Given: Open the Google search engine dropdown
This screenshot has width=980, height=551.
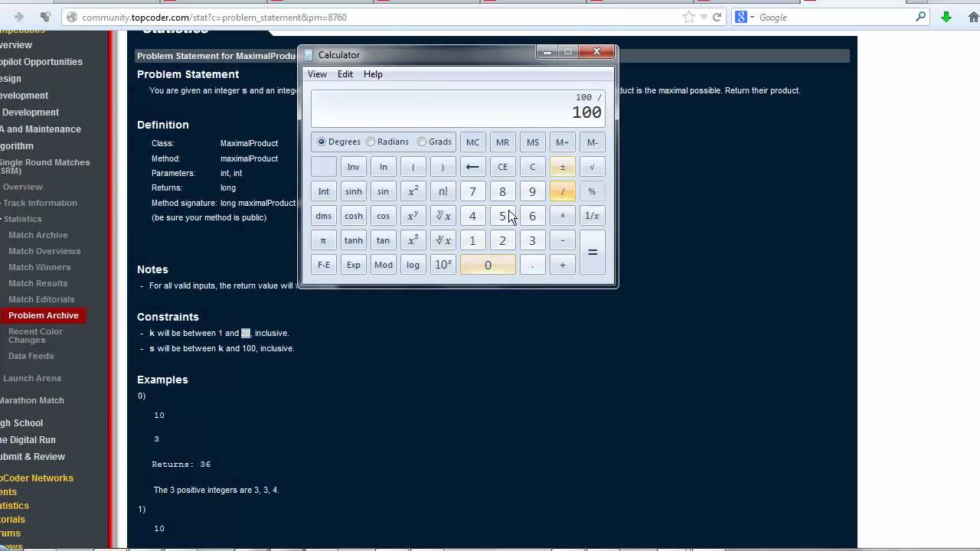Looking at the screenshot, I should [752, 17].
